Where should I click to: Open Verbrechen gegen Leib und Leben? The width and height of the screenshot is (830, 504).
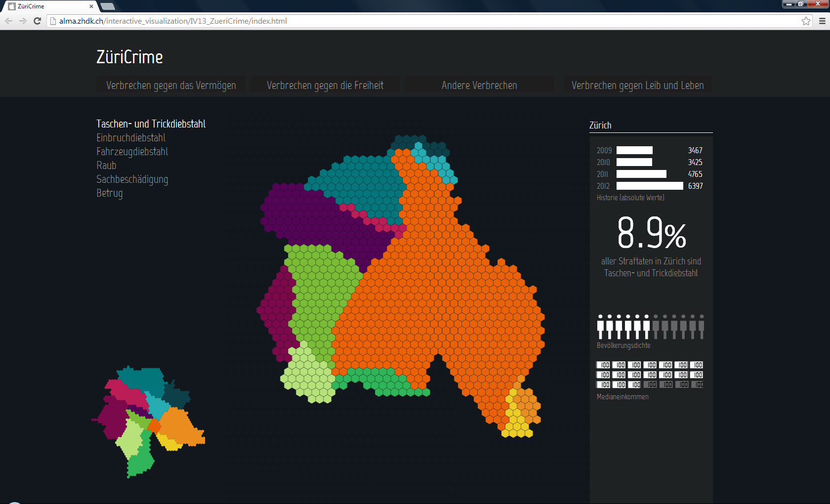click(637, 85)
